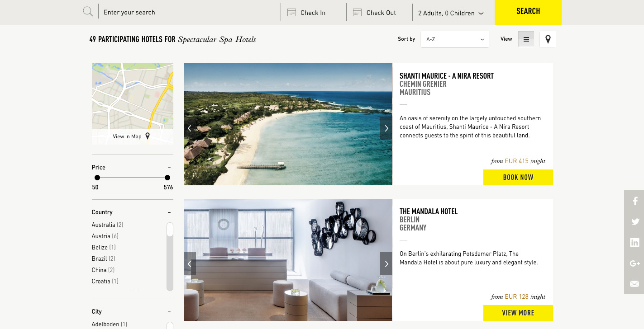Image resolution: width=644 pixels, height=329 pixels.
Task: Share on Google Plus icon
Action: 634,263
